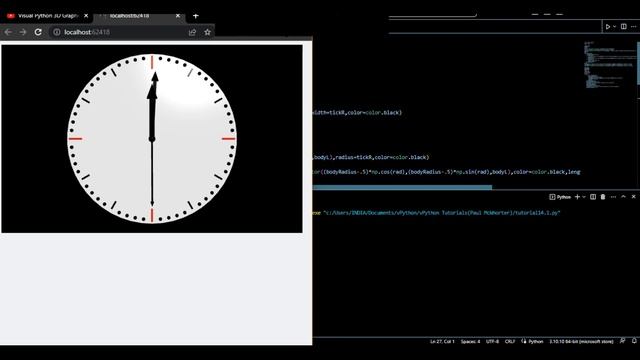Viewport: 640px width, 360px height.
Task: Open the run options dropdown arrow
Action: click(614, 27)
